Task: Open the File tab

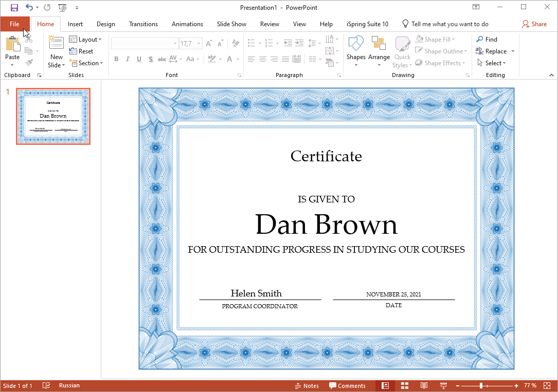Action: (14, 24)
